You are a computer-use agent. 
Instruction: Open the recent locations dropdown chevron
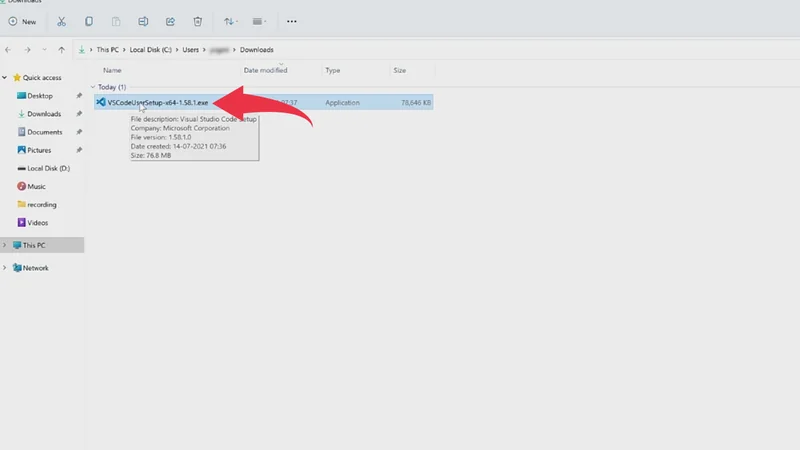44,49
